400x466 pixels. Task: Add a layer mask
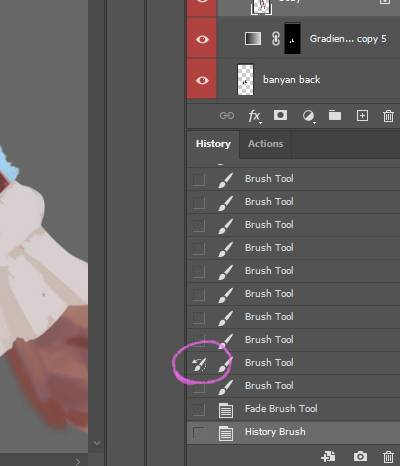tap(280, 115)
